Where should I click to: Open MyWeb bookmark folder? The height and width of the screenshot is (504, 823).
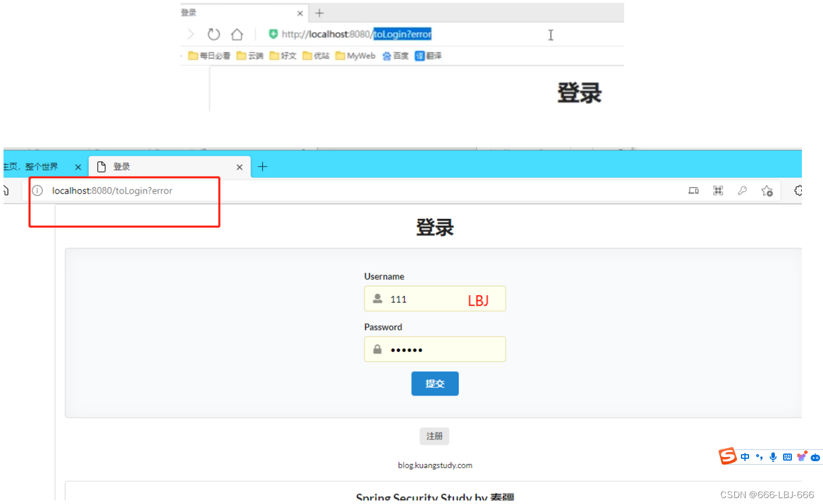[x=355, y=56]
